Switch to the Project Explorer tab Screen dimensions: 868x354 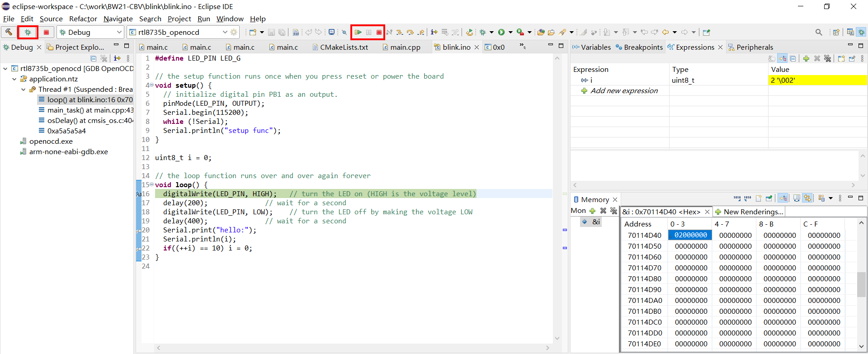(75, 47)
